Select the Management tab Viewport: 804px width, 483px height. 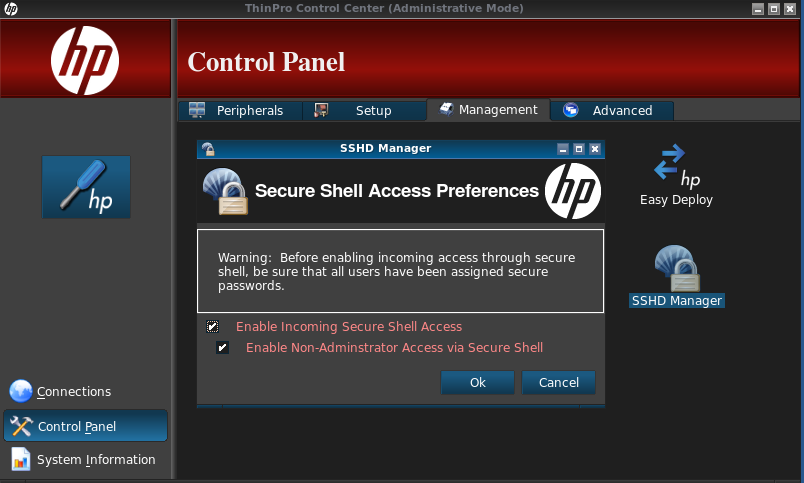click(x=488, y=110)
